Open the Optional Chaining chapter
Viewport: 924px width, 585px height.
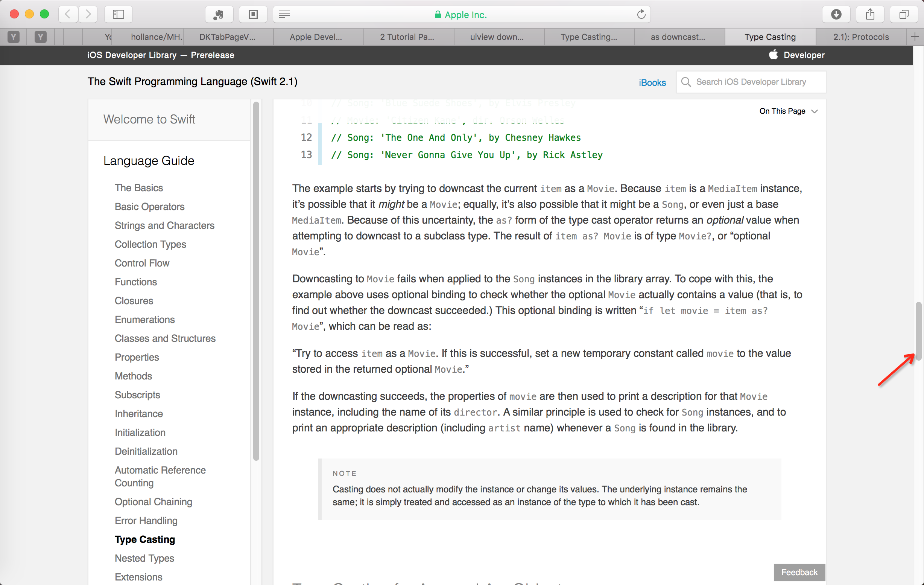(x=153, y=502)
